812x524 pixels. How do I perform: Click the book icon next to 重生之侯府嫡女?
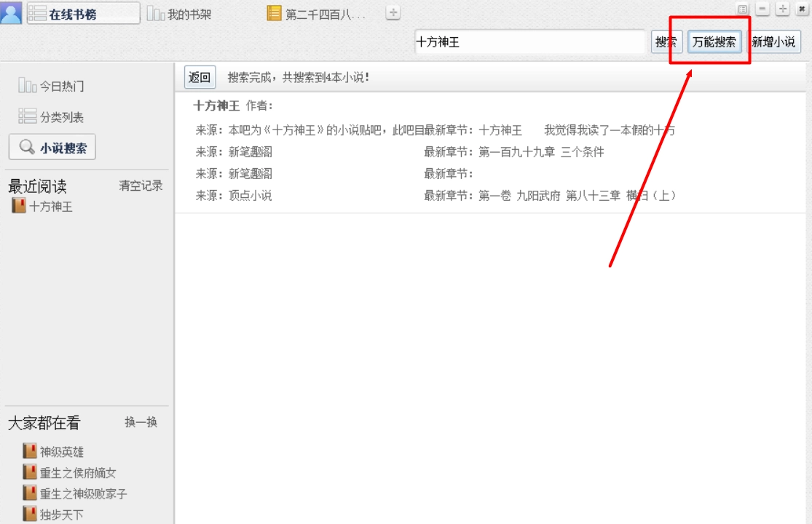click(x=30, y=472)
